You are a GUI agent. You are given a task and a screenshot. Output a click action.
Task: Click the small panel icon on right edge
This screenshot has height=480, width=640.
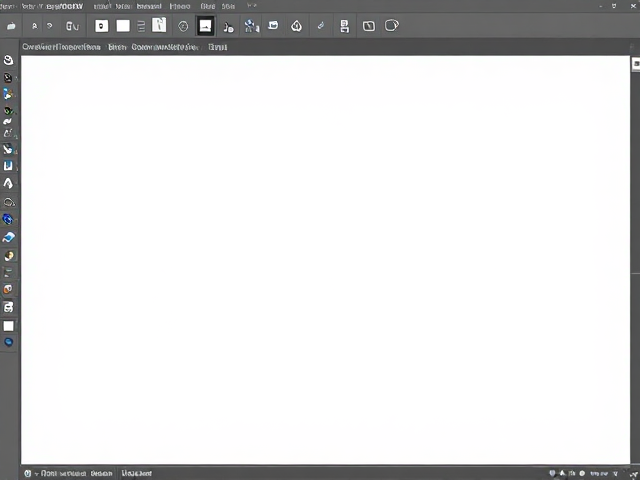pyautogui.click(x=636, y=64)
